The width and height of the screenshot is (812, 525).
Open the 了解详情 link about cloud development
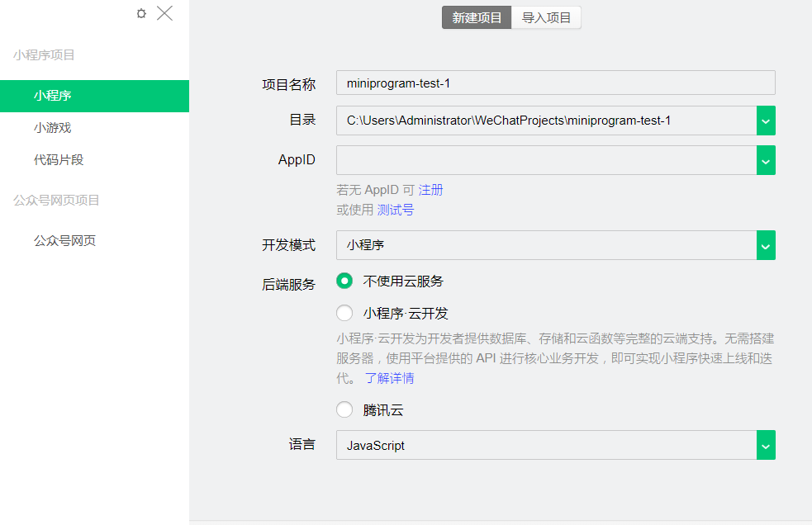click(x=390, y=378)
